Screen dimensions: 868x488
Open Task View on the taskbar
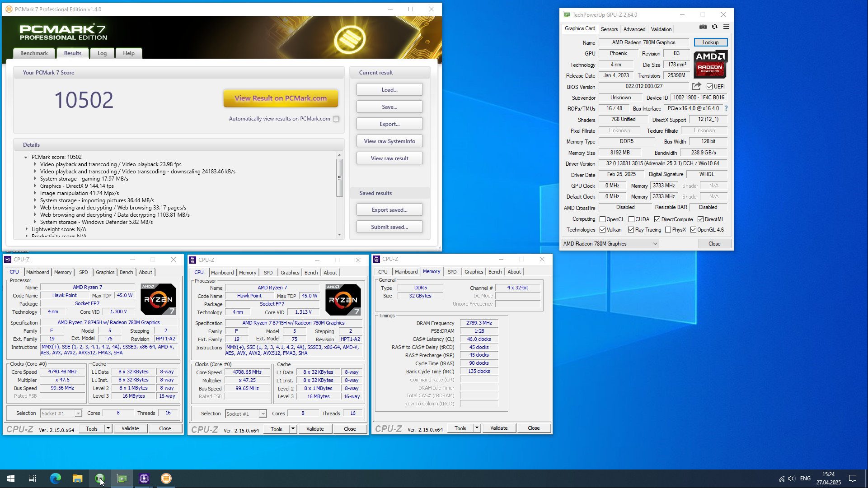[33, 479]
